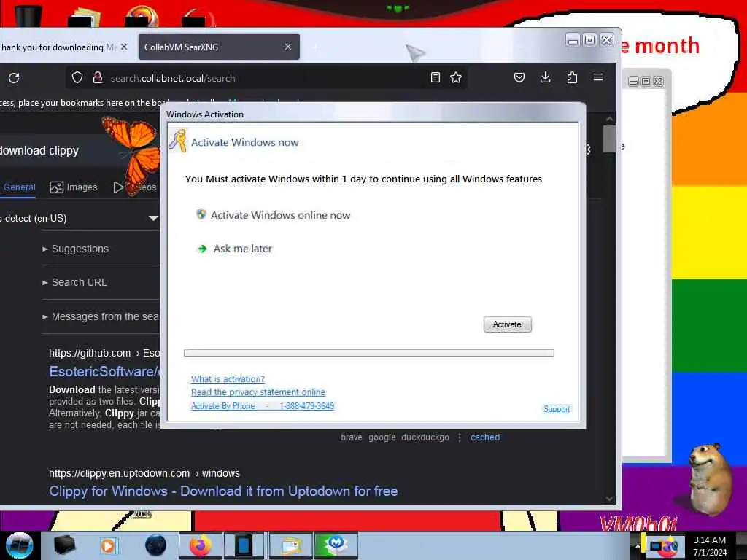Reload the page in Firefox
The height and width of the screenshot is (560, 747).
(x=14, y=77)
